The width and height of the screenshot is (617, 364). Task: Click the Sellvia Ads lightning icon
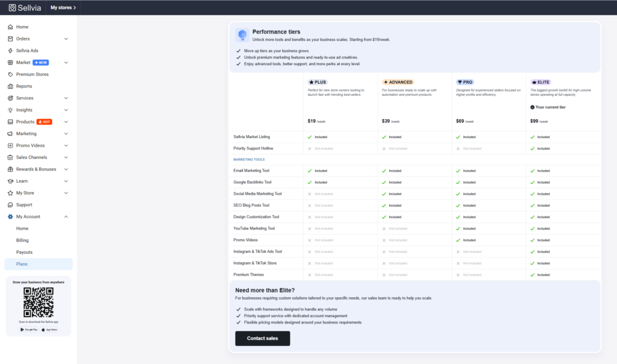click(10, 51)
